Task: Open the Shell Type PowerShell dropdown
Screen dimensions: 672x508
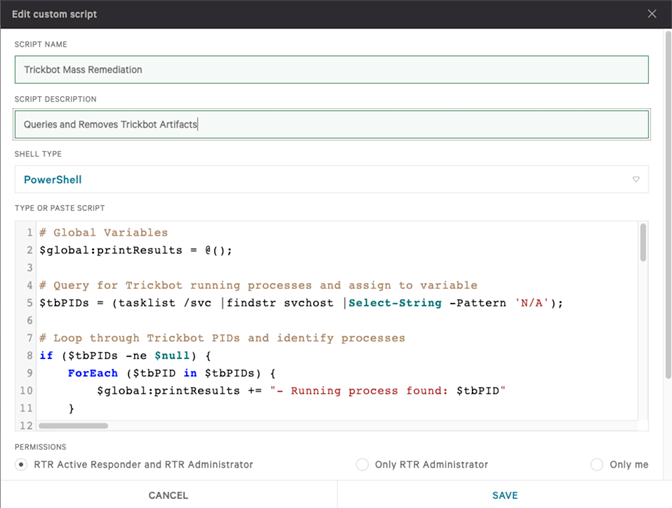Action: coord(331,179)
